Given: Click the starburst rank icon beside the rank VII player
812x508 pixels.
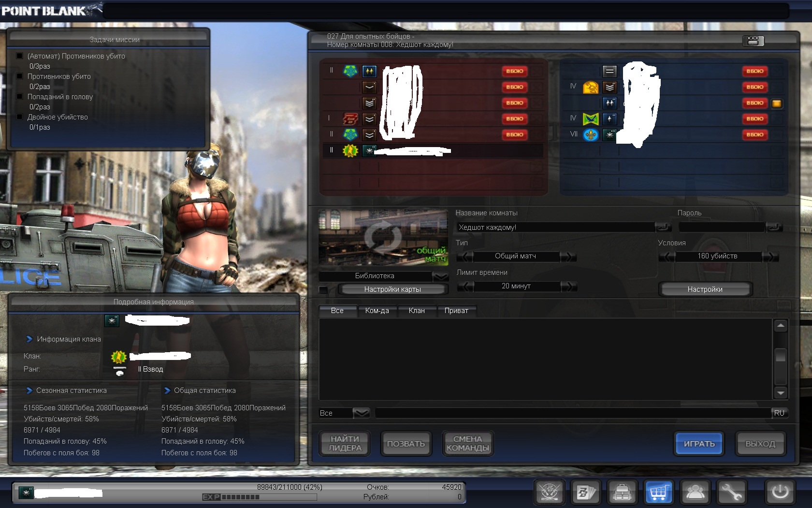Looking at the screenshot, I should click(610, 134).
